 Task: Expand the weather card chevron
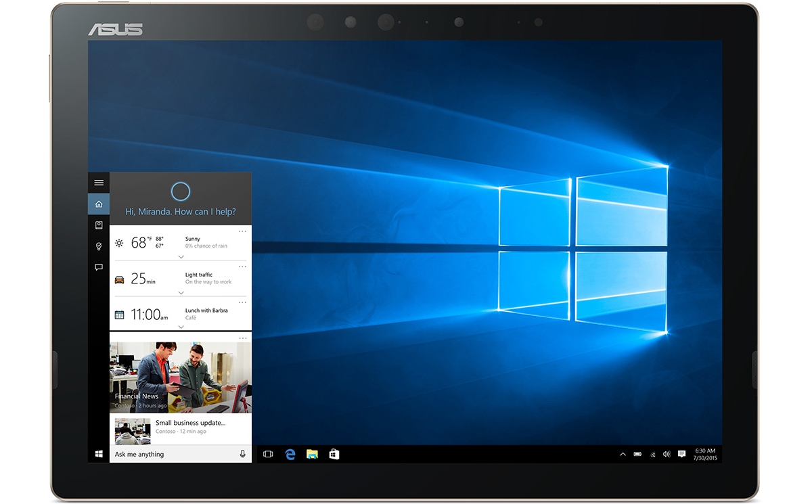(x=181, y=257)
